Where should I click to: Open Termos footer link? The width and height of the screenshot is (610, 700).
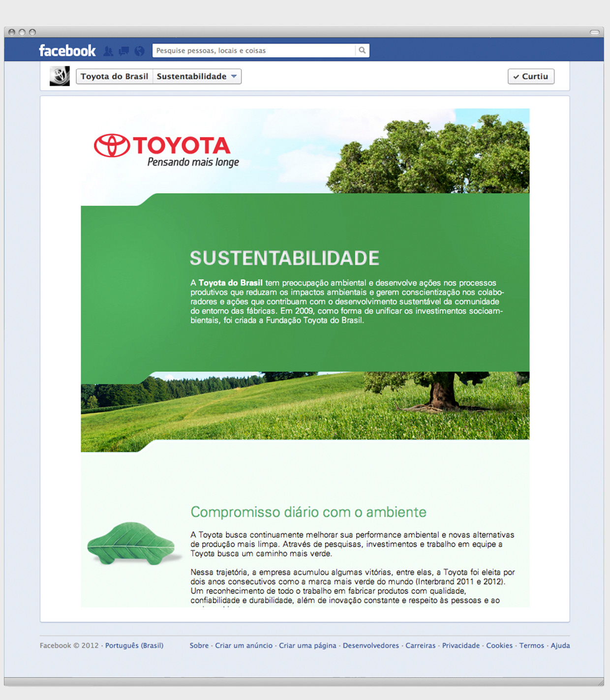(532, 645)
